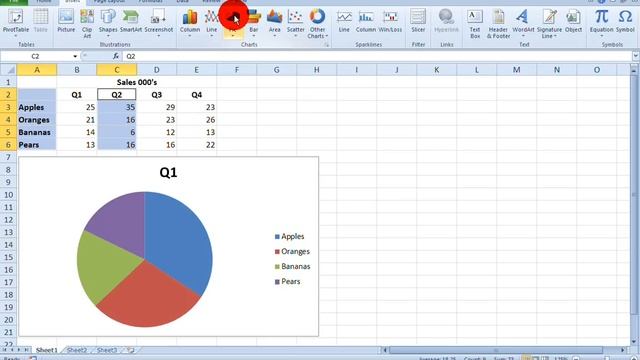Click the Slicer filter icon

pos(418,21)
